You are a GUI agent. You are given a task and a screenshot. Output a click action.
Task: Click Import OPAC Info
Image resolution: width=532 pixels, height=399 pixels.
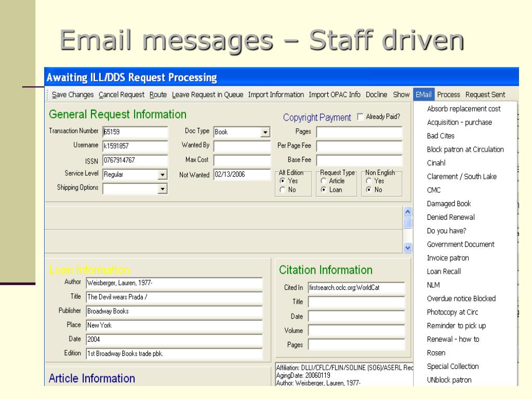click(335, 95)
